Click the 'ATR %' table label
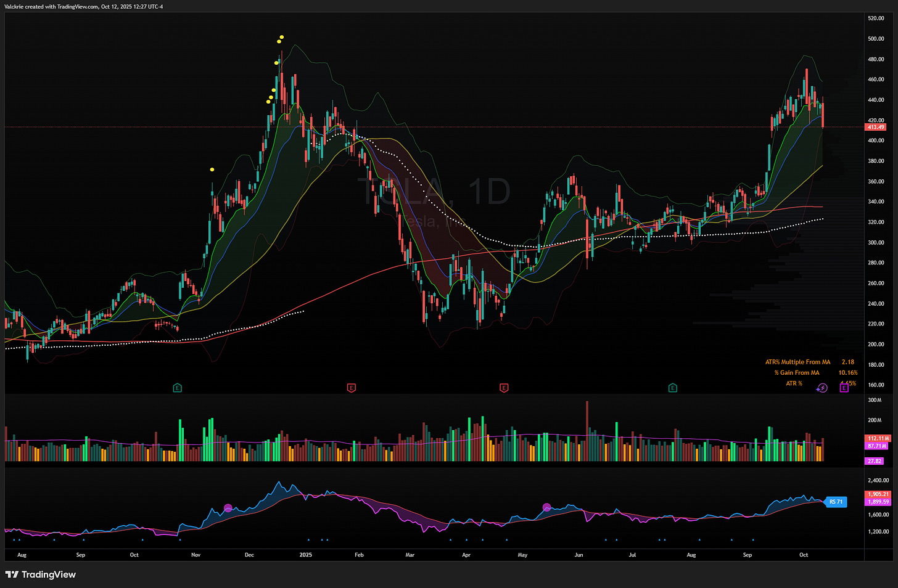898x588 pixels. pos(794,383)
